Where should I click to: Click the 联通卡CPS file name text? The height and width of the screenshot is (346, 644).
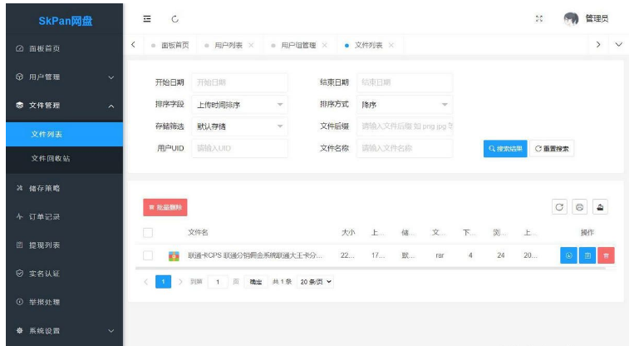(255, 255)
